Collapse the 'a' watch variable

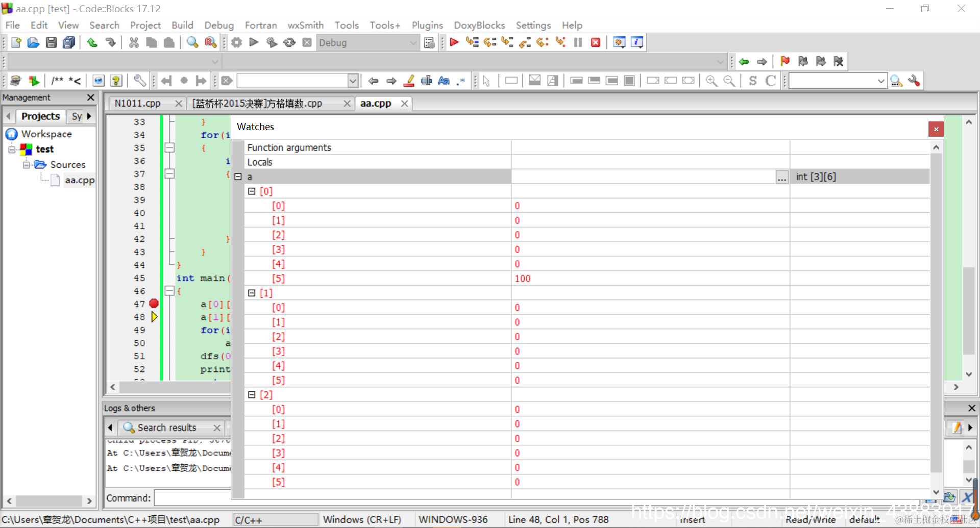[x=238, y=177]
